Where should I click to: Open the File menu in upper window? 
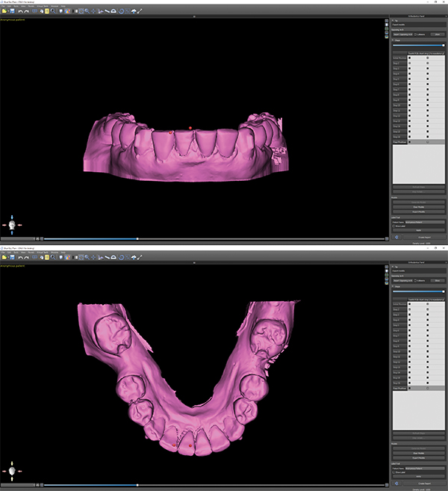pyautogui.click(x=3, y=6)
